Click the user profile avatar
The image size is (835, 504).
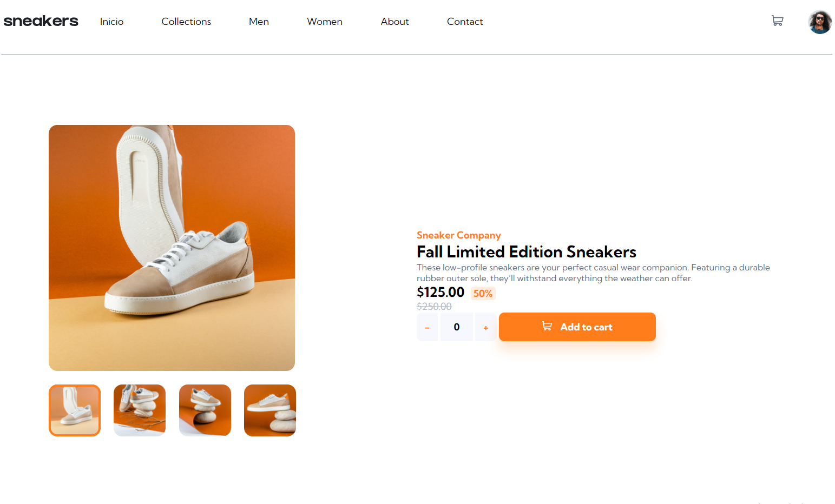[x=819, y=22]
